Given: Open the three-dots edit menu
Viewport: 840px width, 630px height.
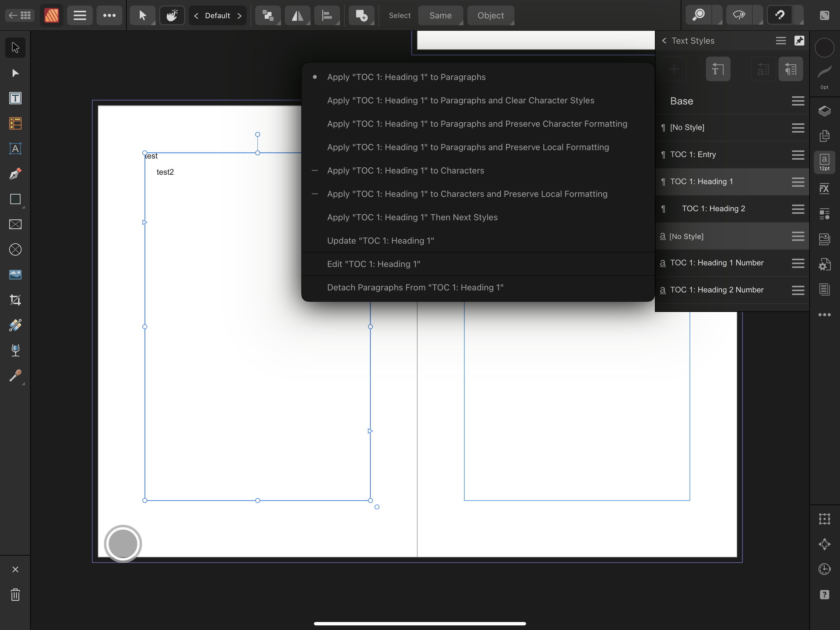Looking at the screenshot, I should [x=109, y=16].
